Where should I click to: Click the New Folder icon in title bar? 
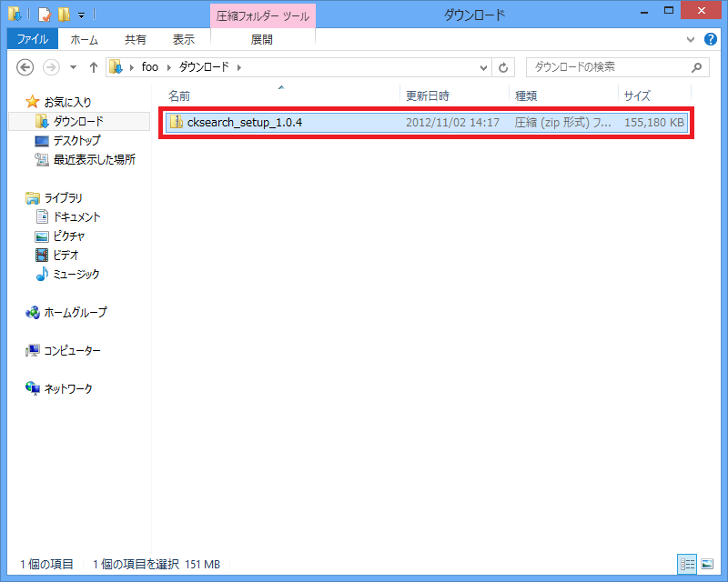63,15
